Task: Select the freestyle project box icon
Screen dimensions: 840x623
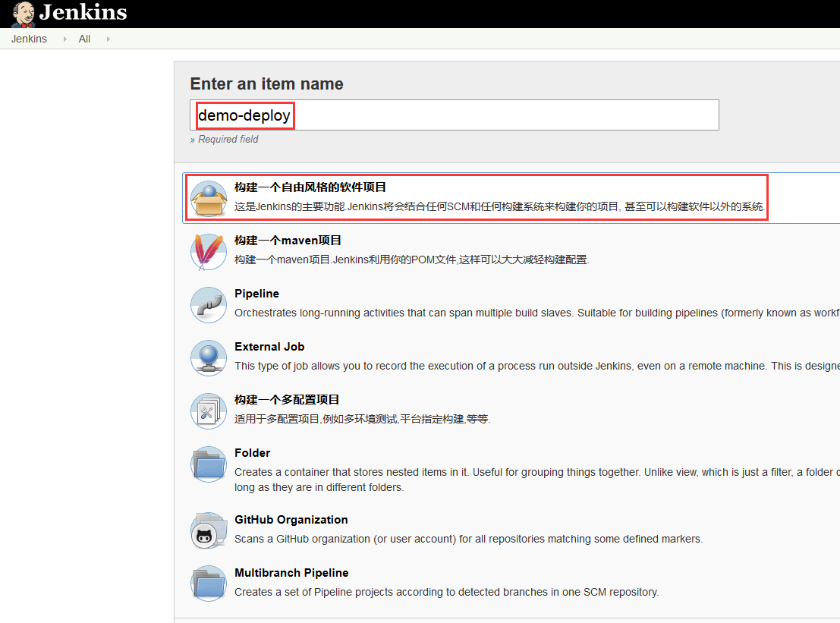Action: pyautogui.click(x=209, y=197)
